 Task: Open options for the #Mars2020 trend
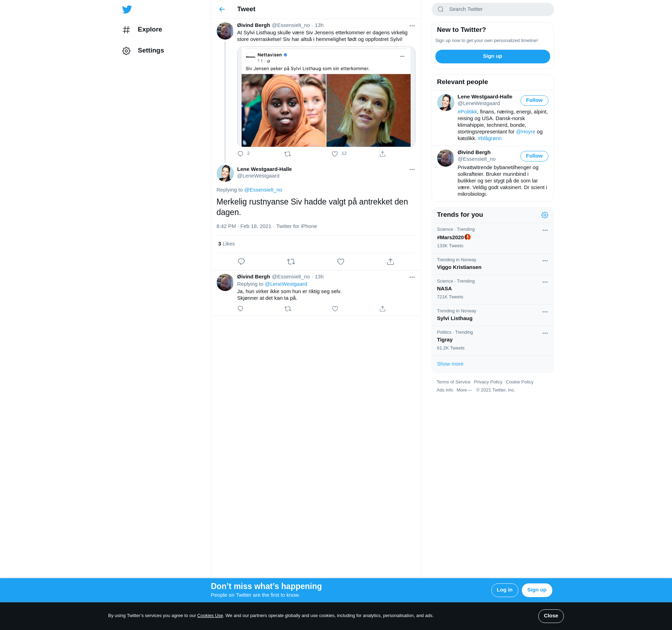coord(545,230)
